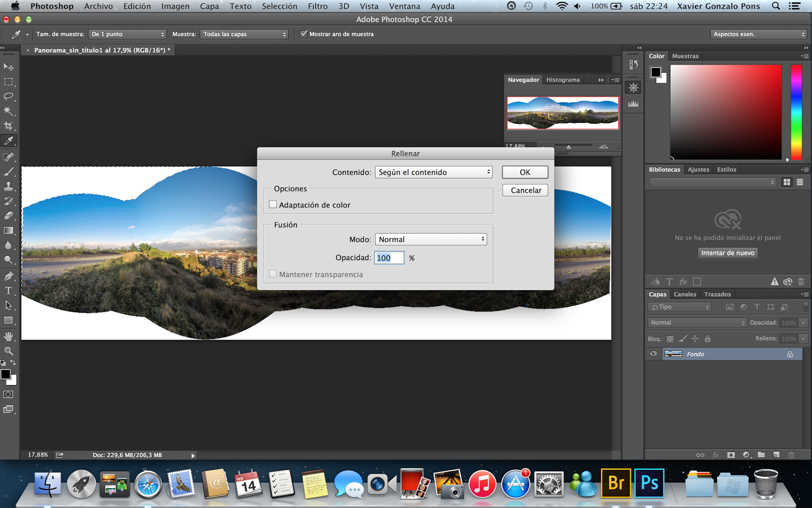The width and height of the screenshot is (812, 508).
Task: Open Finder from the Dock
Action: click(x=48, y=484)
